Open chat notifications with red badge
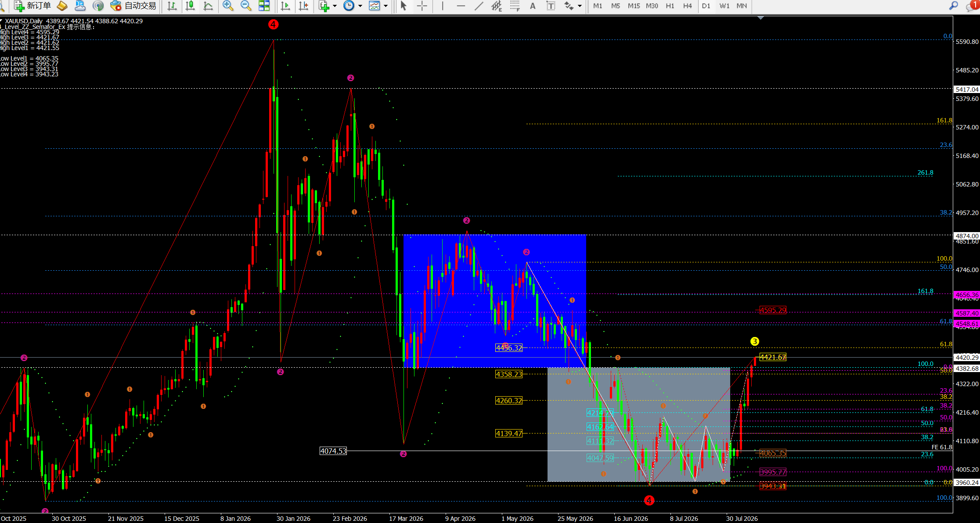Image resolution: width=980 pixels, height=523 pixels. tap(973, 6)
